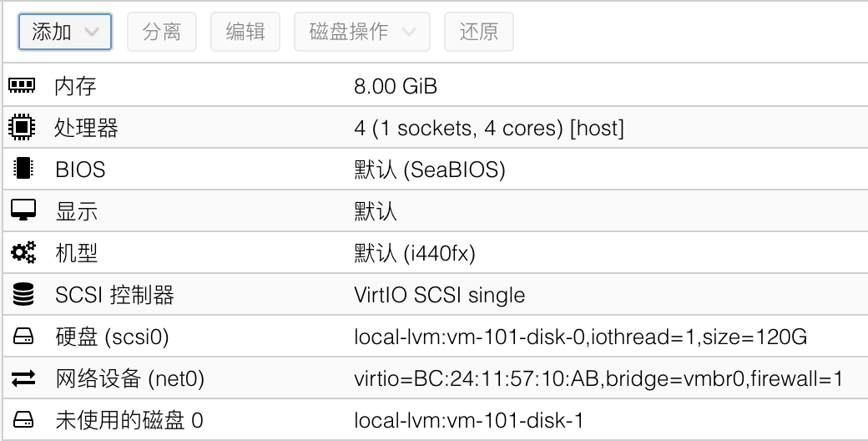Expand the 磁盘操作 dropdown
The height and width of the screenshot is (441, 868).
coord(362,32)
